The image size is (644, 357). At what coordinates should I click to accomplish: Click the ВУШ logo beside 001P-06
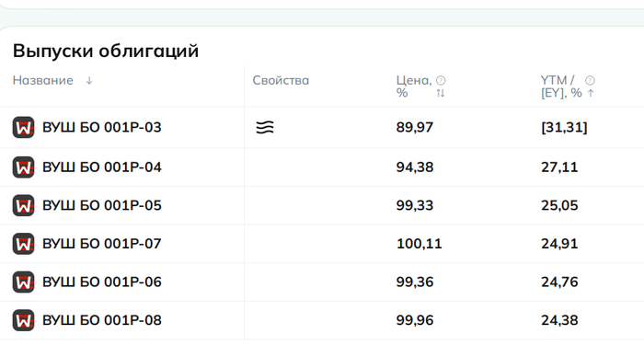(23, 282)
